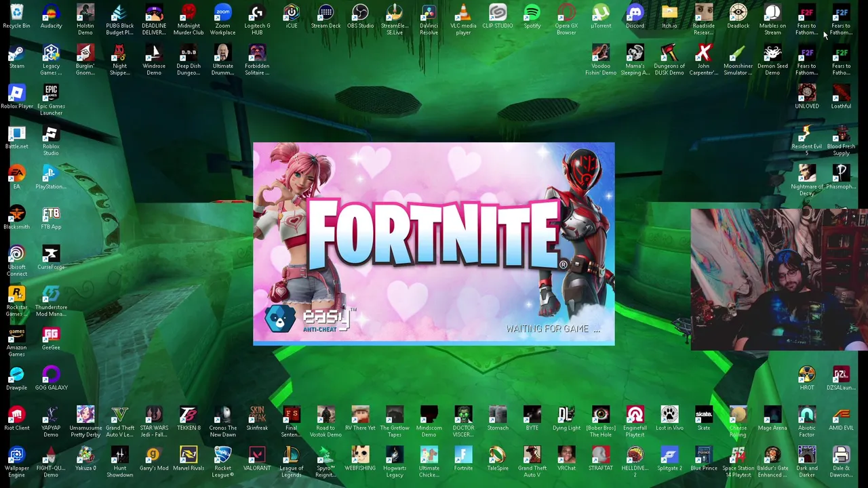Launch the Drawpile shortcut

pos(16,379)
